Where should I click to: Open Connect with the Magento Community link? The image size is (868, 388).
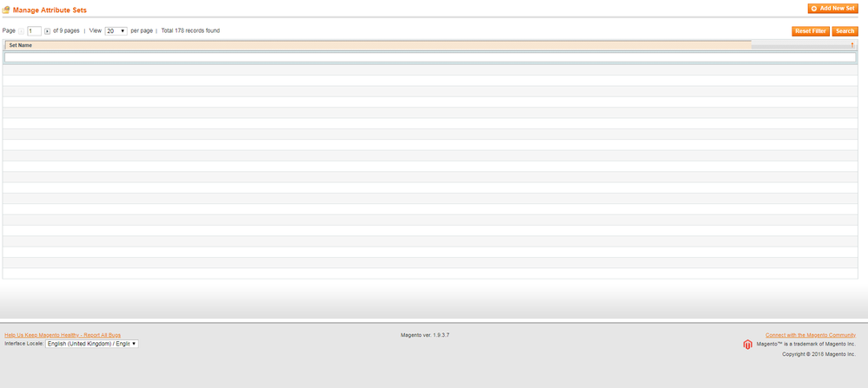click(810, 335)
